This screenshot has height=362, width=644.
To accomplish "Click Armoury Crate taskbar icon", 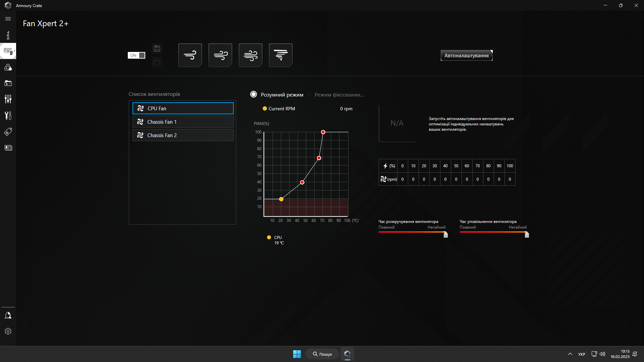I will (x=347, y=354).
